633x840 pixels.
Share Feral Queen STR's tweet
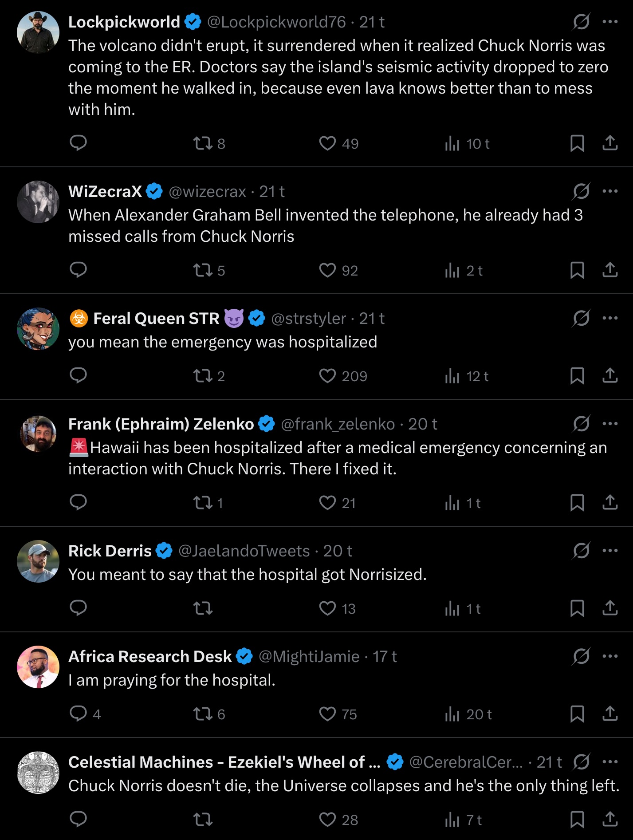coord(610,375)
